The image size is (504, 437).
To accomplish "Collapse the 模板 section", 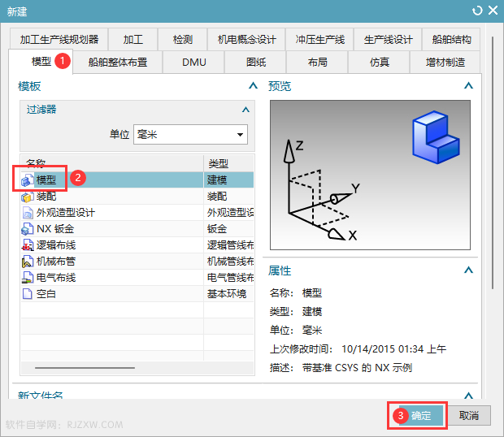I will [253, 86].
